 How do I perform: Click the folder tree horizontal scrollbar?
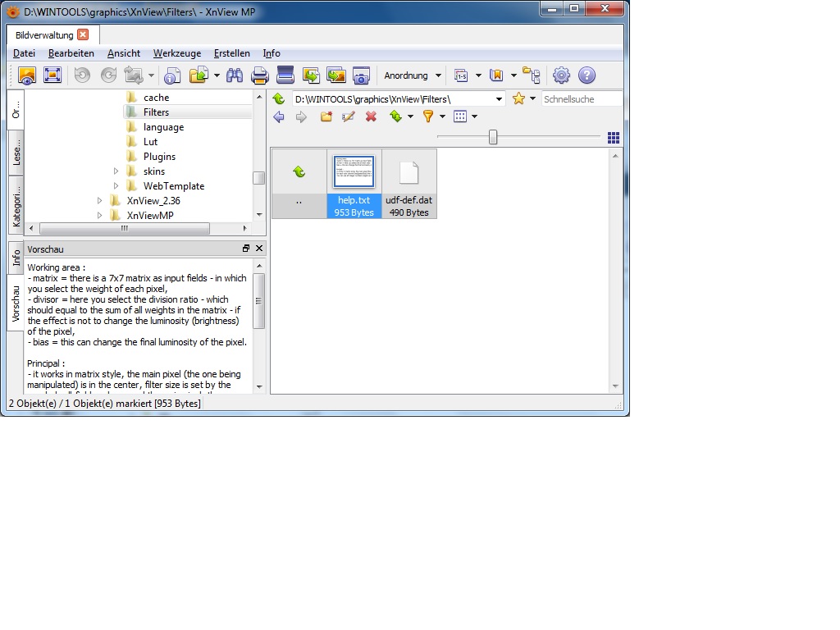point(125,229)
